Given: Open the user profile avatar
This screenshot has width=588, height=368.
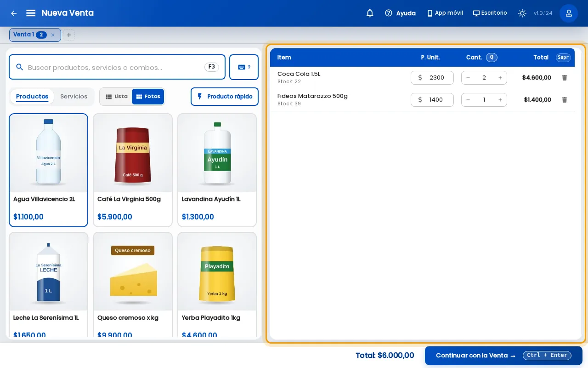Looking at the screenshot, I should point(569,13).
